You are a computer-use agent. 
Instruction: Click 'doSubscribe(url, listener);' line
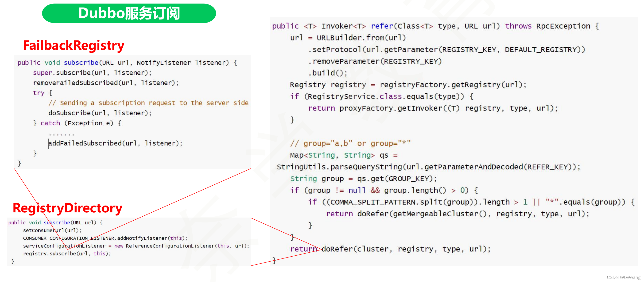tap(100, 113)
